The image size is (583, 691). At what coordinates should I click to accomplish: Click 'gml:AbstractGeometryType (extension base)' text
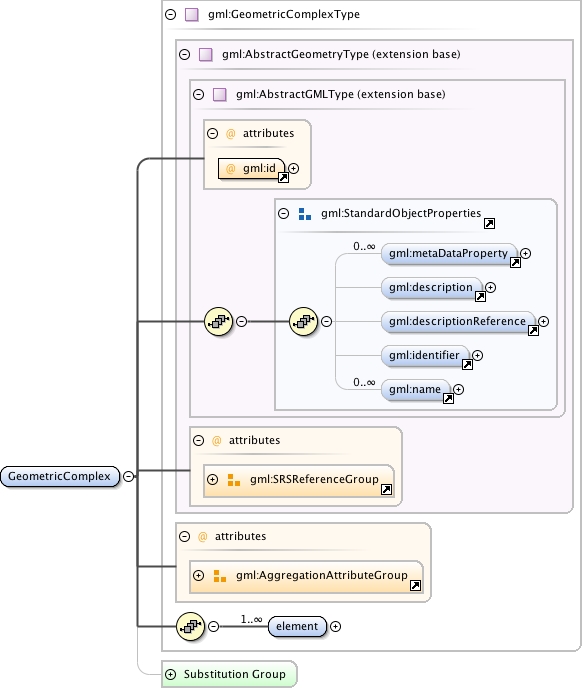coord(341,55)
